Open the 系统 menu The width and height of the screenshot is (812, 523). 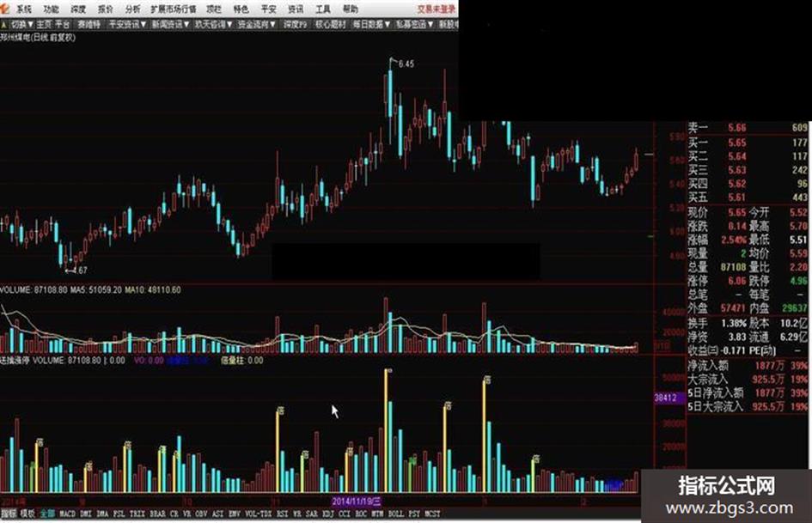click(24, 9)
